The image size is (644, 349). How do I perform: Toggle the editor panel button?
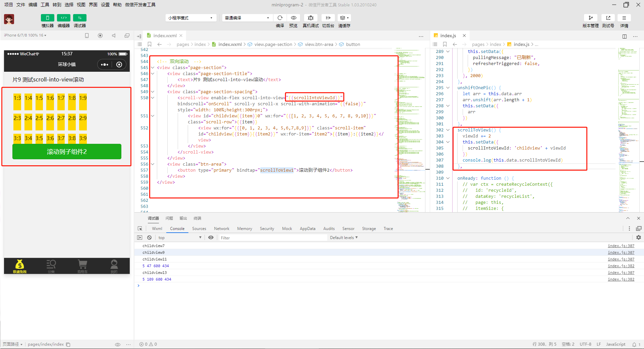tap(63, 18)
